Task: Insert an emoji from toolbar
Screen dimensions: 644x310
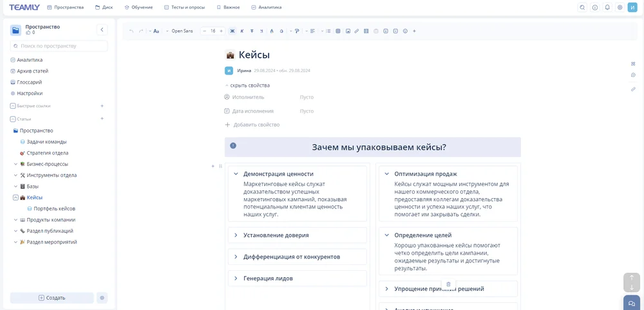Action: [405, 31]
